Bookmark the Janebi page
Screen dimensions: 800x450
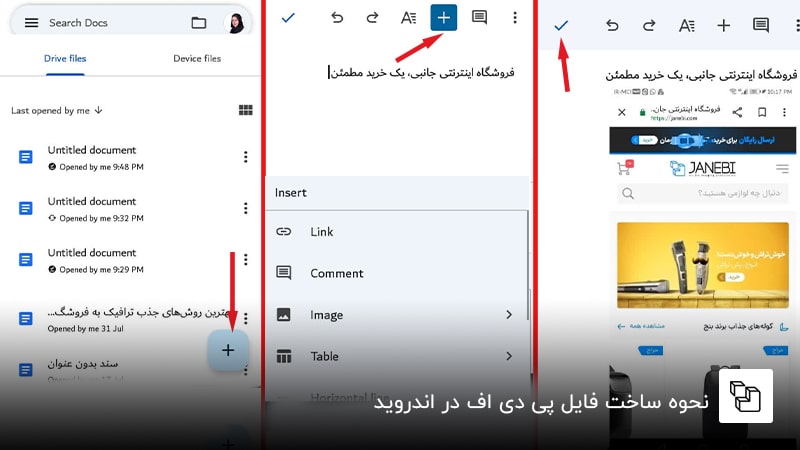(x=762, y=112)
